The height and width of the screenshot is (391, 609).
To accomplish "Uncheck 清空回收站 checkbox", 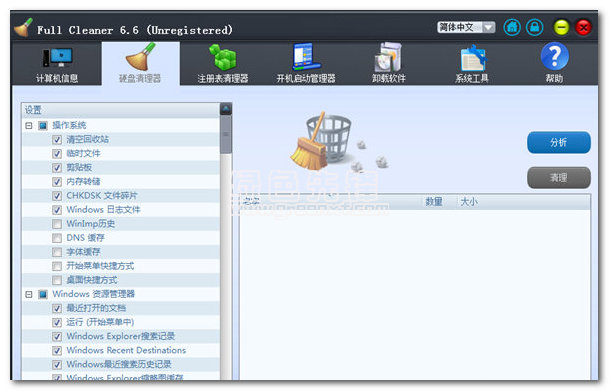I will (x=57, y=140).
